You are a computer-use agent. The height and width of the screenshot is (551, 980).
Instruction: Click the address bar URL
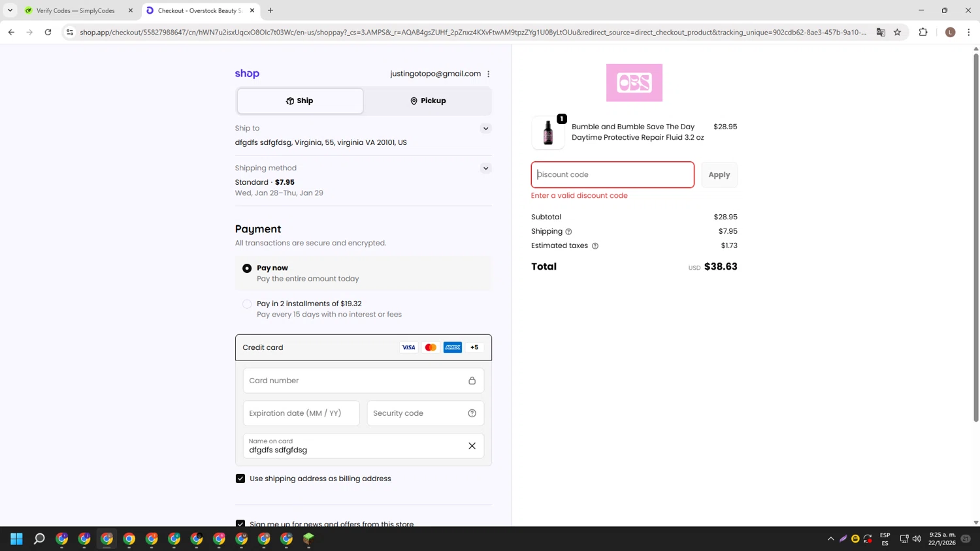(x=473, y=32)
